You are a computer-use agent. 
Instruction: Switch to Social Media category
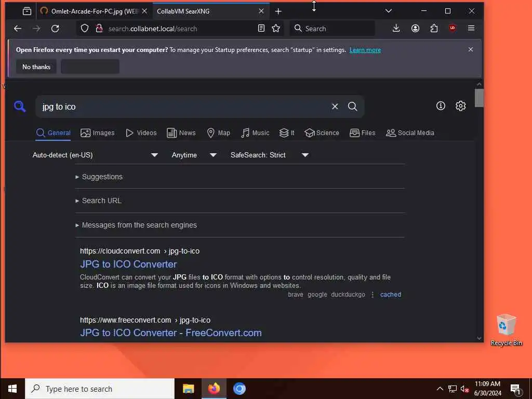click(410, 132)
